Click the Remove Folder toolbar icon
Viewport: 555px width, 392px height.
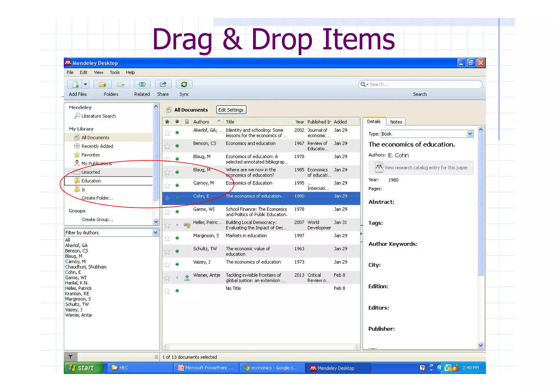(120, 85)
